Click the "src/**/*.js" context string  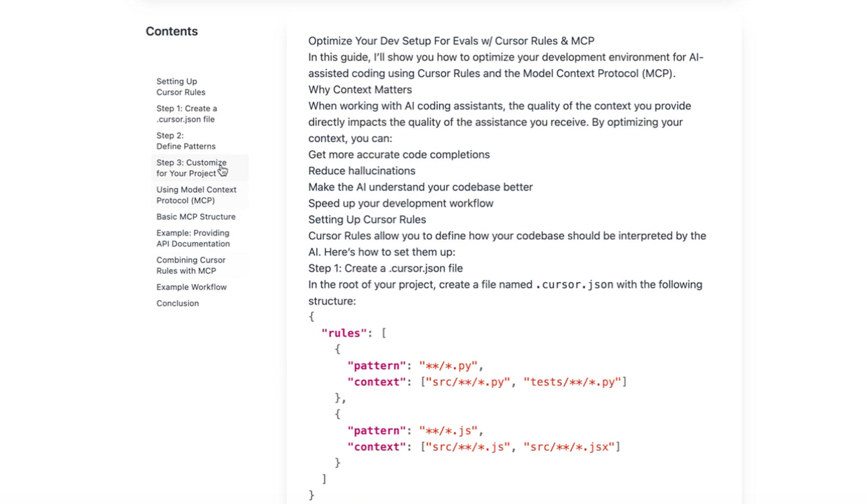468,447
